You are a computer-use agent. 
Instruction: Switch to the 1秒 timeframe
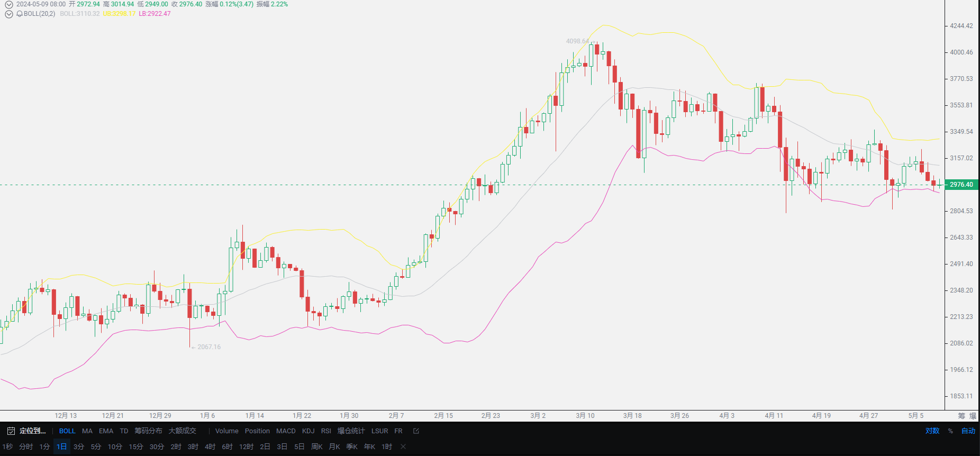7,447
